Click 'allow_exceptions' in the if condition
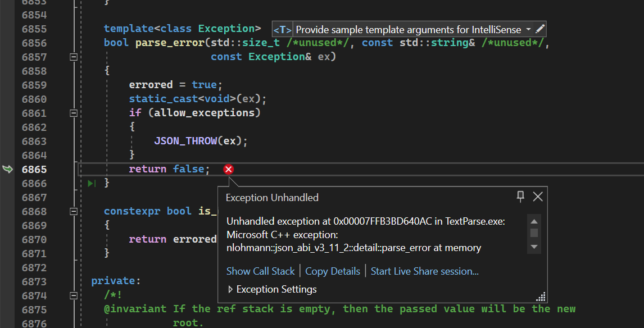 [205, 112]
